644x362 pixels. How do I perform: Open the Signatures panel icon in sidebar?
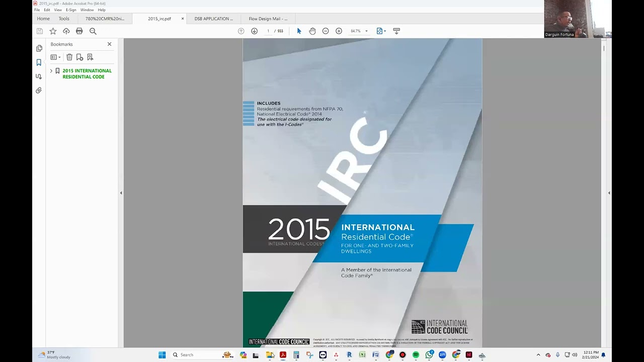[x=39, y=76]
